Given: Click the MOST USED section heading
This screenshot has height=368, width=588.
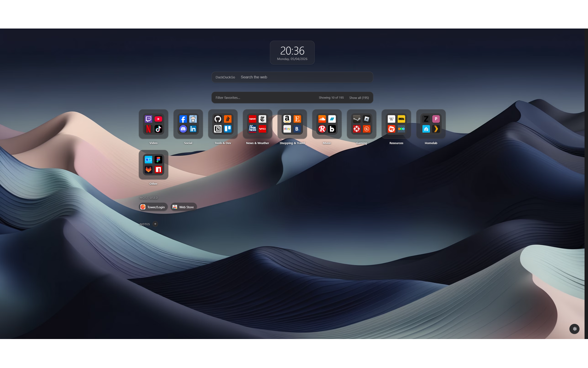Looking at the screenshot, I should pyautogui.click(x=149, y=198).
